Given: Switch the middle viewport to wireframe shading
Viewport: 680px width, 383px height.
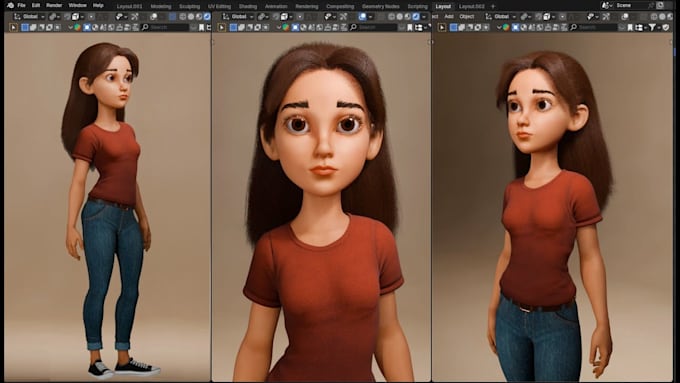Looking at the screenshot, I should pyautogui.click(x=391, y=17).
